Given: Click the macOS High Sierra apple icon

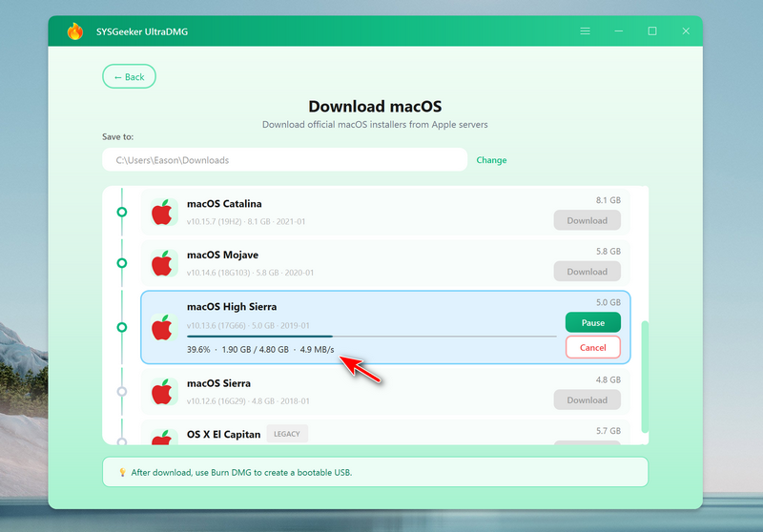Looking at the screenshot, I should [165, 327].
